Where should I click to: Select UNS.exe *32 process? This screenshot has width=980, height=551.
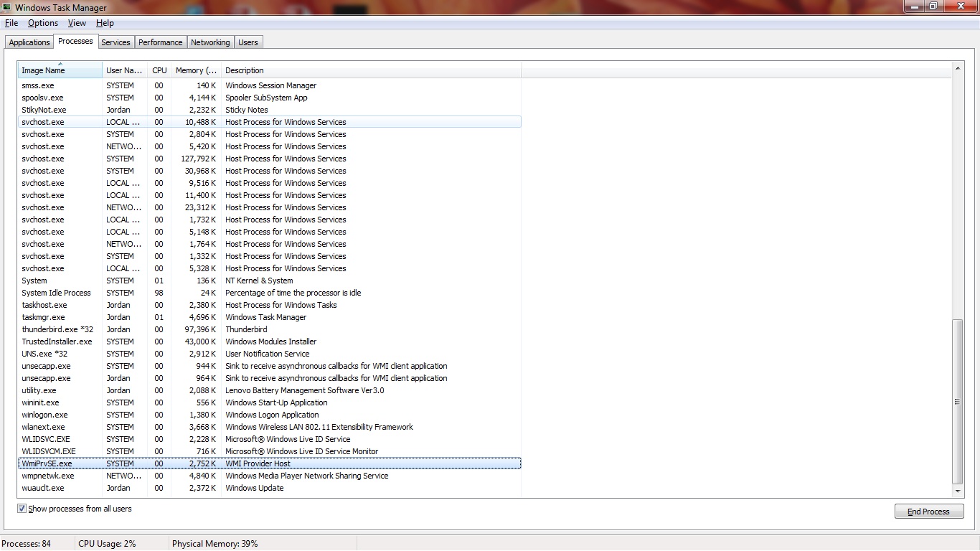pyautogui.click(x=270, y=354)
